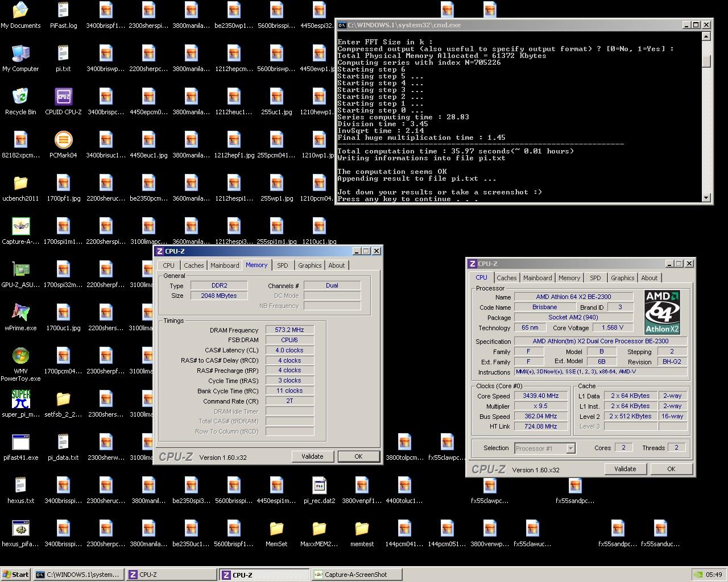Click the taskbar clock showing 05:49
This screenshot has width=728, height=582.
pos(714,575)
